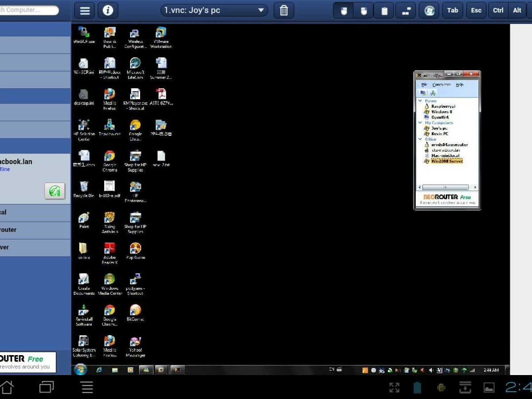Open the BitComet desktop icon
532x399 pixels.
pos(135,312)
